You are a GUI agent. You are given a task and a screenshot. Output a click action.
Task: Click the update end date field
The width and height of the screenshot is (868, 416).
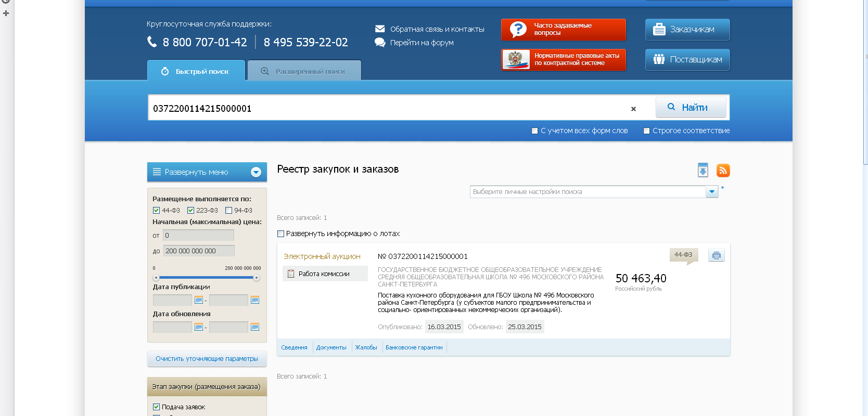pos(228,327)
